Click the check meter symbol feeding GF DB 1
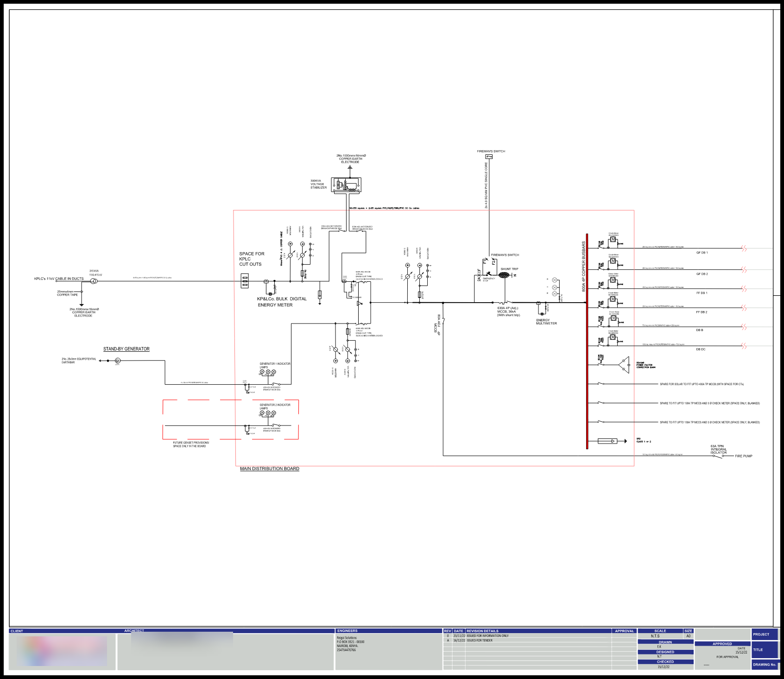784x679 pixels. (x=613, y=239)
